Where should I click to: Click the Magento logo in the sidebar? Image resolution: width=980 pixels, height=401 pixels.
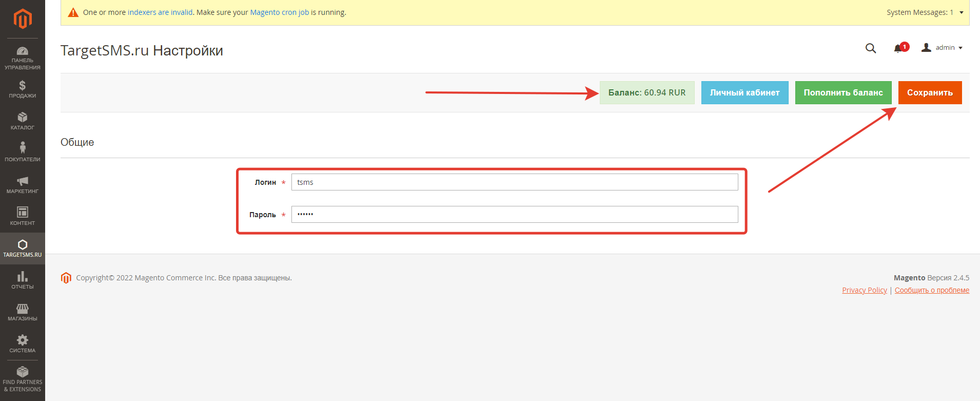click(x=23, y=19)
